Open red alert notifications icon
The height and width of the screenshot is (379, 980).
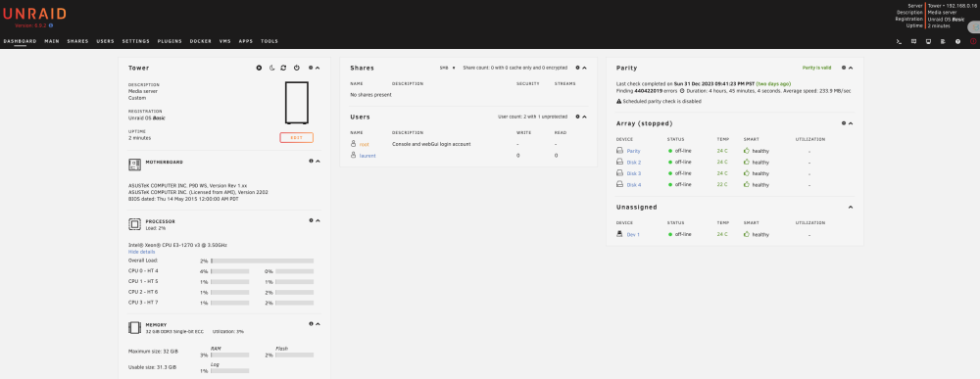tap(973, 41)
